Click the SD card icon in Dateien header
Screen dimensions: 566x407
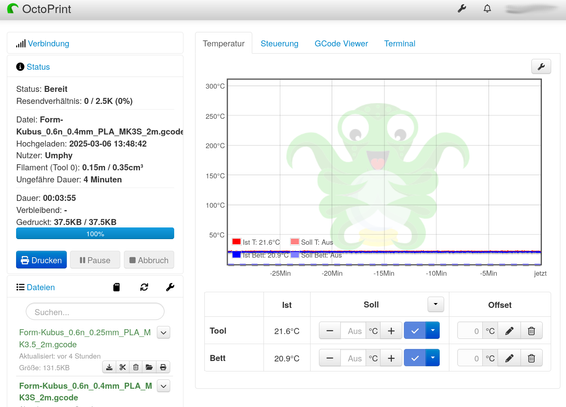point(116,287)
